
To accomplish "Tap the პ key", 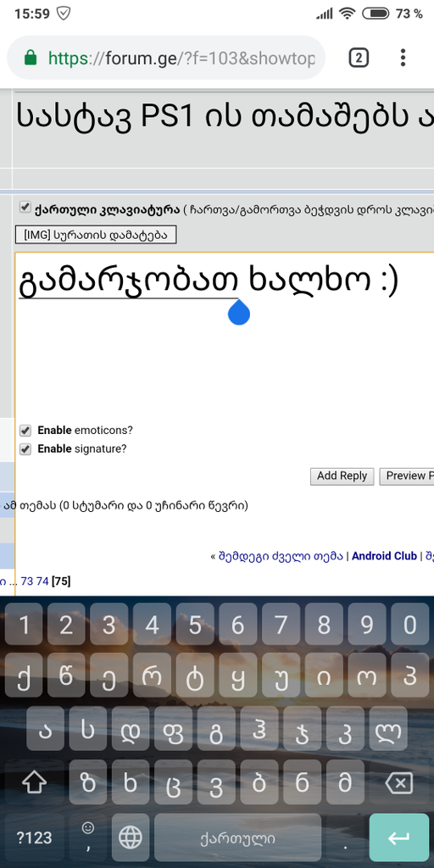I will 409,676.
